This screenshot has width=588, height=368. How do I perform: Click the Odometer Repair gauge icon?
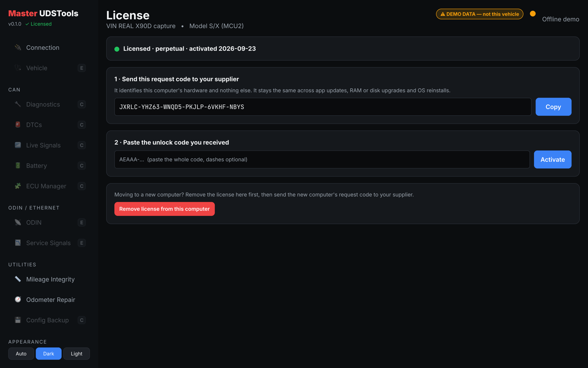pyautogui.click(x=18, y=299)
